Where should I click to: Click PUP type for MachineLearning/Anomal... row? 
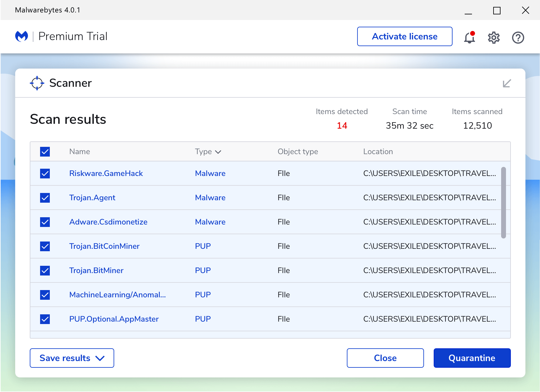click(x=203, y=295)
